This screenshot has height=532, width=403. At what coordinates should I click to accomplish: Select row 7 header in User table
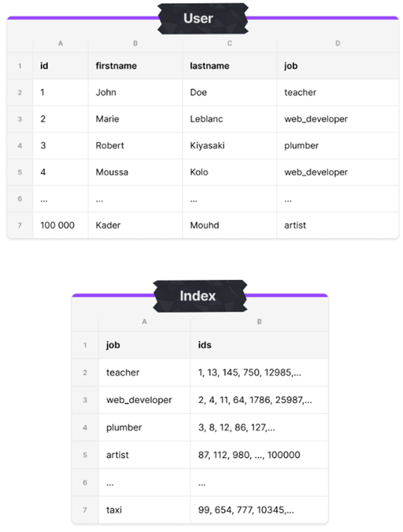20,225
